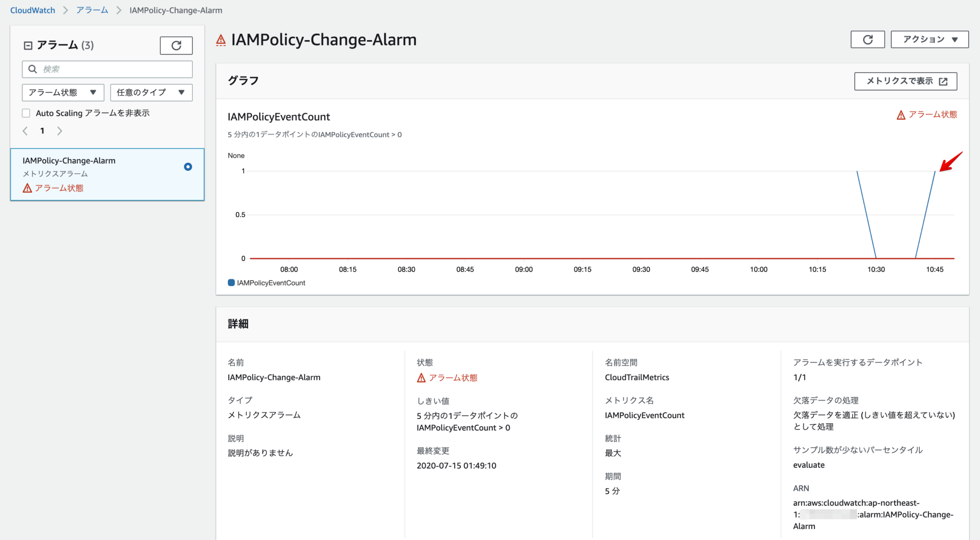This screenshot has width=980, height=540.
Task: Enable the Auto Scaling アラームを非表示 checkbox
Action: pyautogui.click(x=26, y=113)
